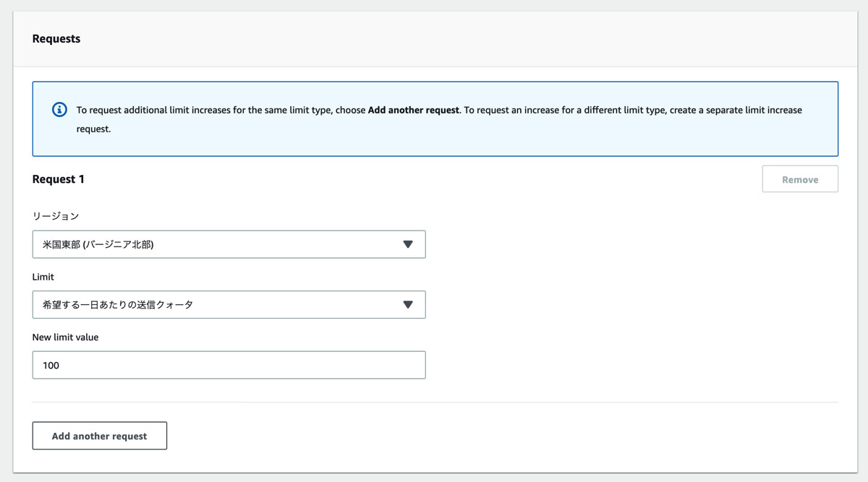This screenshot has height=482, width=868.
Task: Click the circled i information symbol
Action: coord(58,110)
